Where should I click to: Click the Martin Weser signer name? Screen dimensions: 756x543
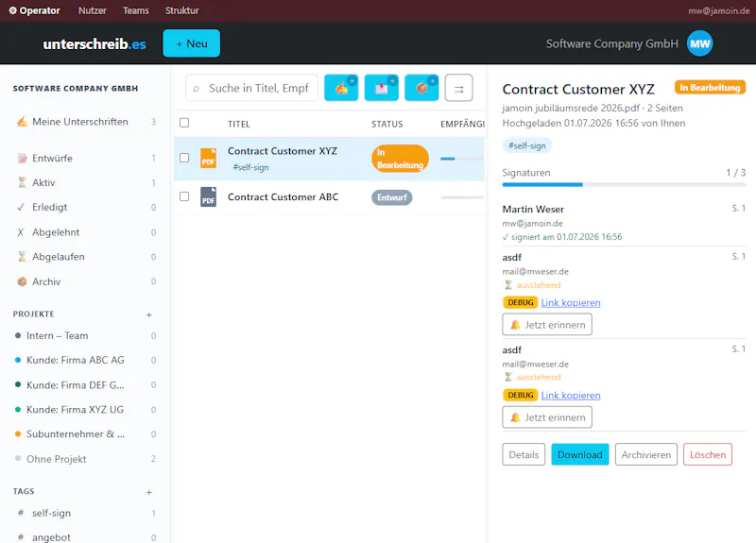pyautogui.click(x=533, y=209)
